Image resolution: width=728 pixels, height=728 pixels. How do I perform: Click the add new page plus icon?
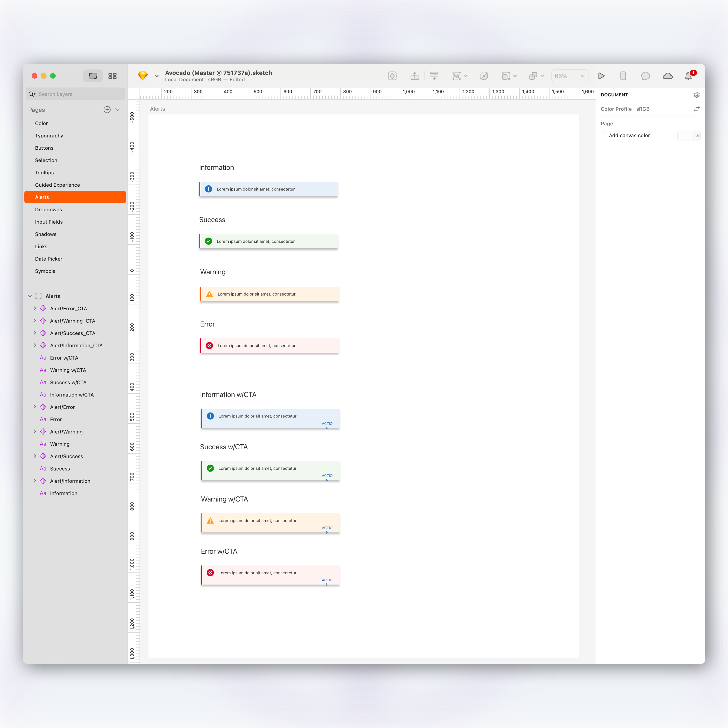point(107,110)
